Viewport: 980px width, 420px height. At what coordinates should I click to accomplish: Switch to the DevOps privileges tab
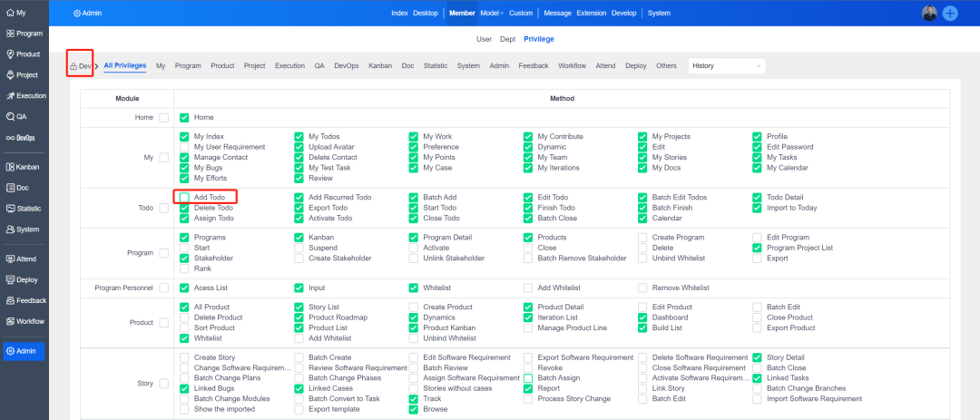tap(347, 66)
